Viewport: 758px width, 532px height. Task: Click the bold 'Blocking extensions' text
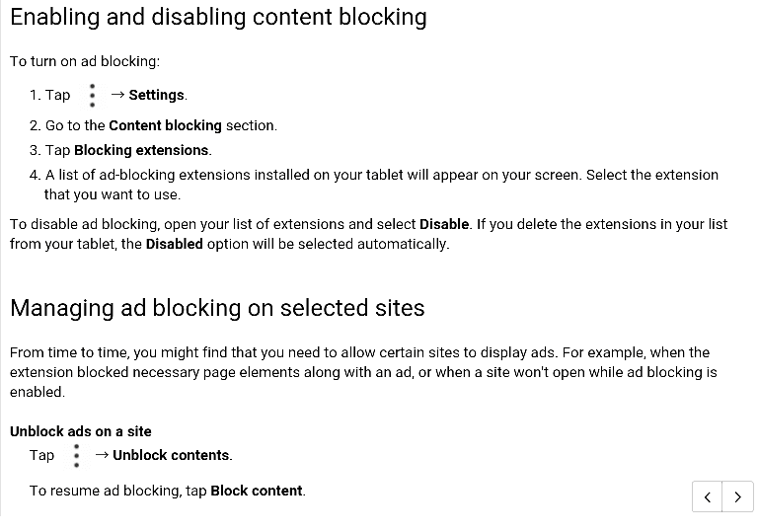[x=142, y=150]
